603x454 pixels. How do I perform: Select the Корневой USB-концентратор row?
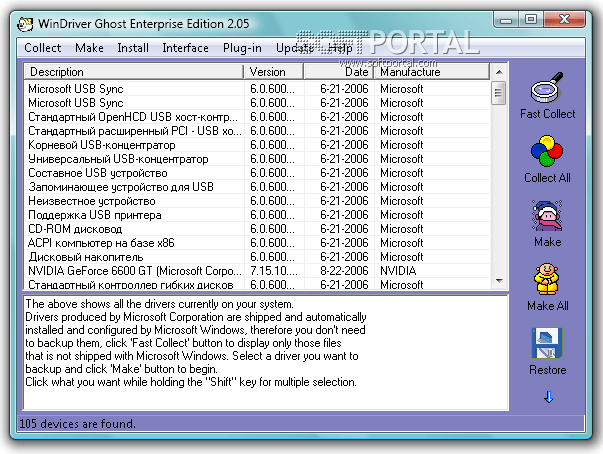[258, 145]
